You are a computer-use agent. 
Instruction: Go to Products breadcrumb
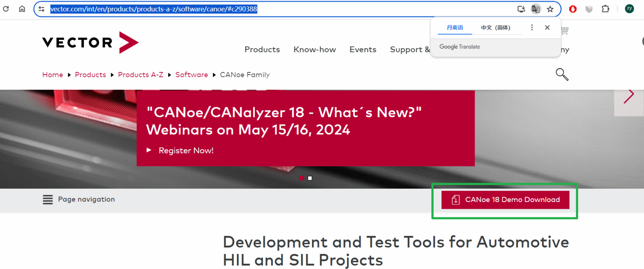pos(90,75)
